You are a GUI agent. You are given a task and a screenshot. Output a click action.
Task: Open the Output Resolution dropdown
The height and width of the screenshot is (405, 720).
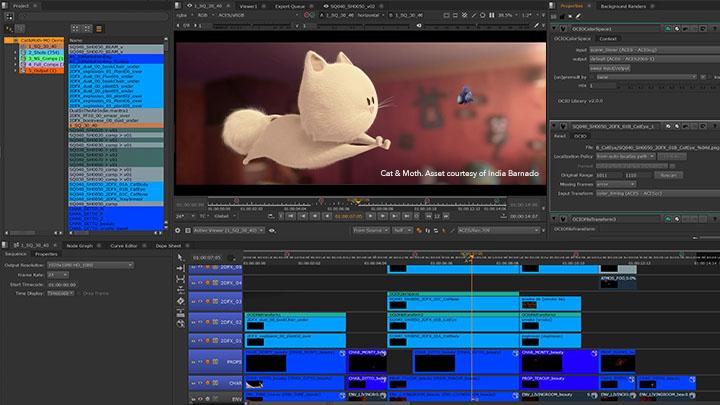point(90,265)
